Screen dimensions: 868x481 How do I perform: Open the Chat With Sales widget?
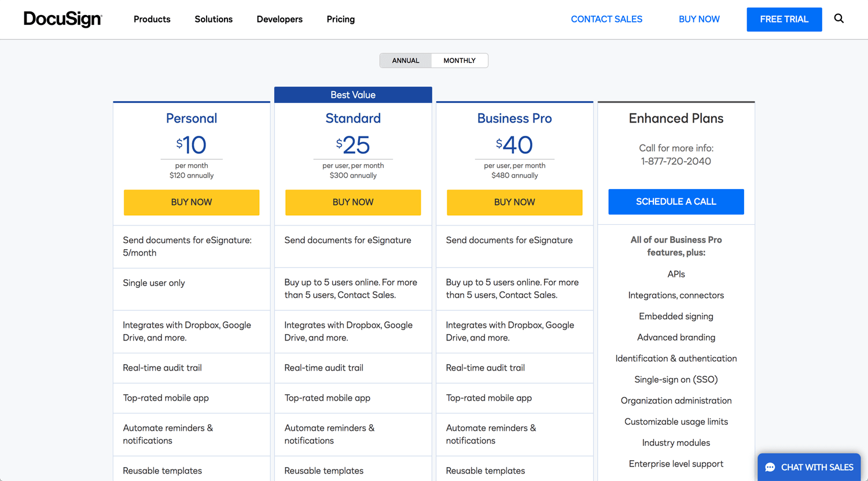pyautogui.click(x=809, y=467)
